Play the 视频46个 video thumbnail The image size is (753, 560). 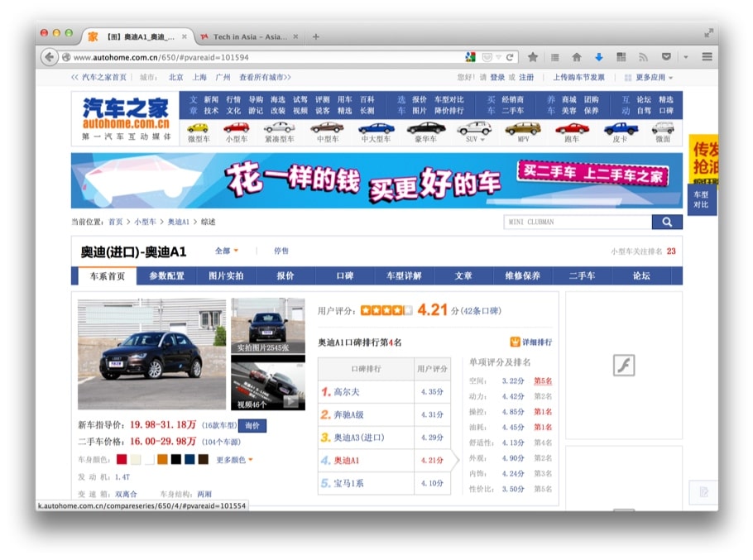click(268, 383)
